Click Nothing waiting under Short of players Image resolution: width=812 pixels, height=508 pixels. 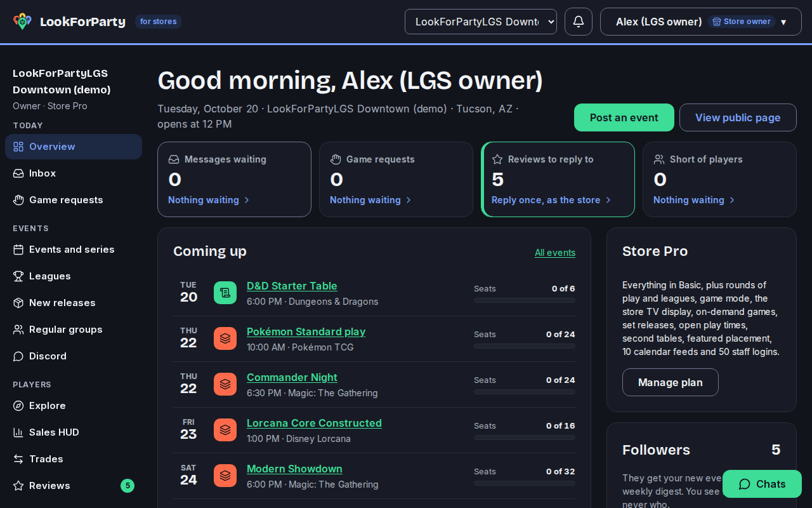[x=694, y=200]
